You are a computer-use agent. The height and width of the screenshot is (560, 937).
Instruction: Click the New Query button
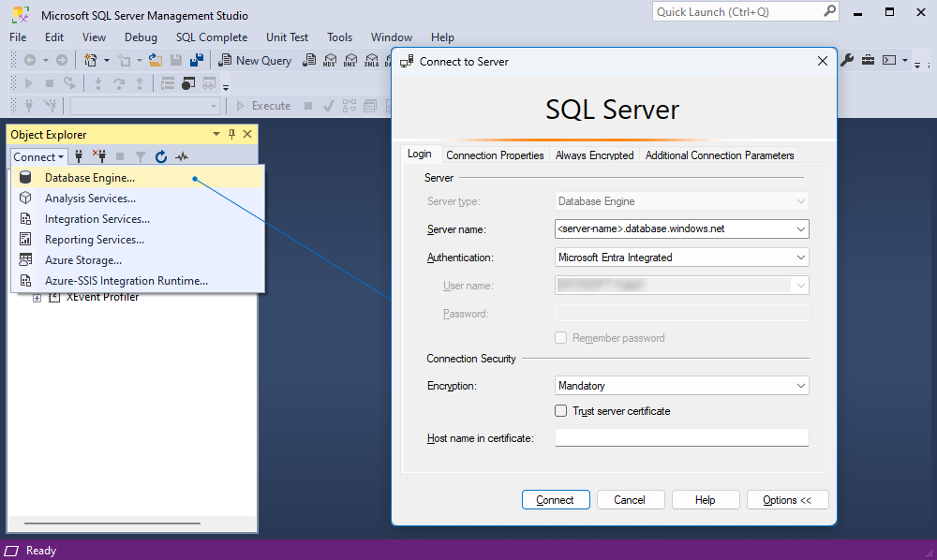(x=255, y=60)
